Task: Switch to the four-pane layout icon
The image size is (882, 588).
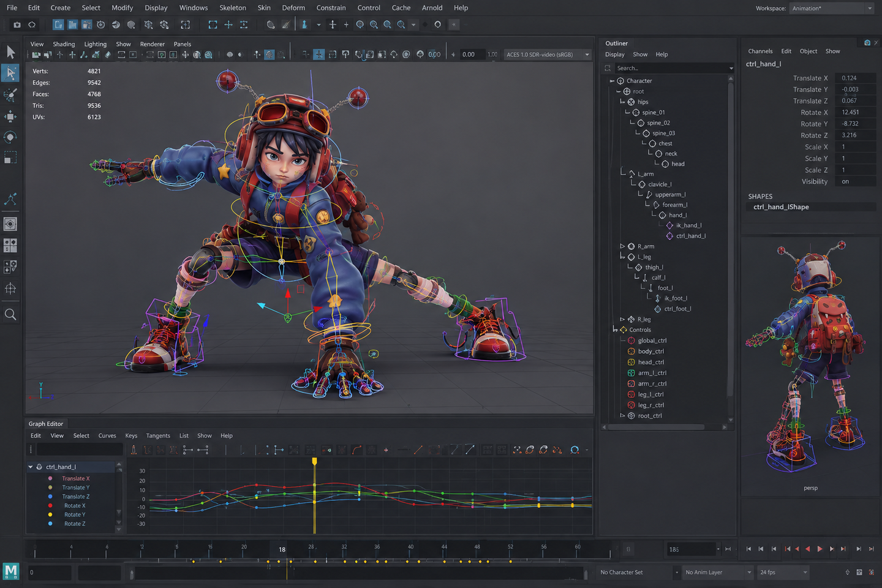Action: pos(10,246)
